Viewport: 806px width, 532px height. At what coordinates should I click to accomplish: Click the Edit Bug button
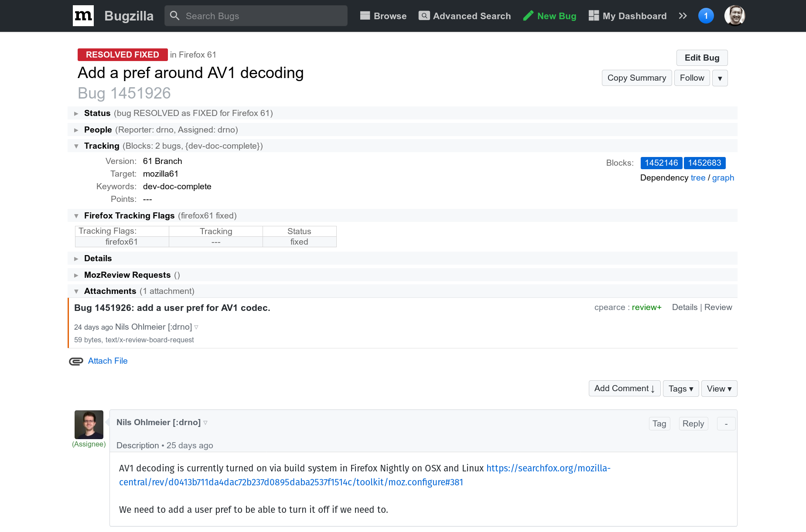(x=701, y=58)
